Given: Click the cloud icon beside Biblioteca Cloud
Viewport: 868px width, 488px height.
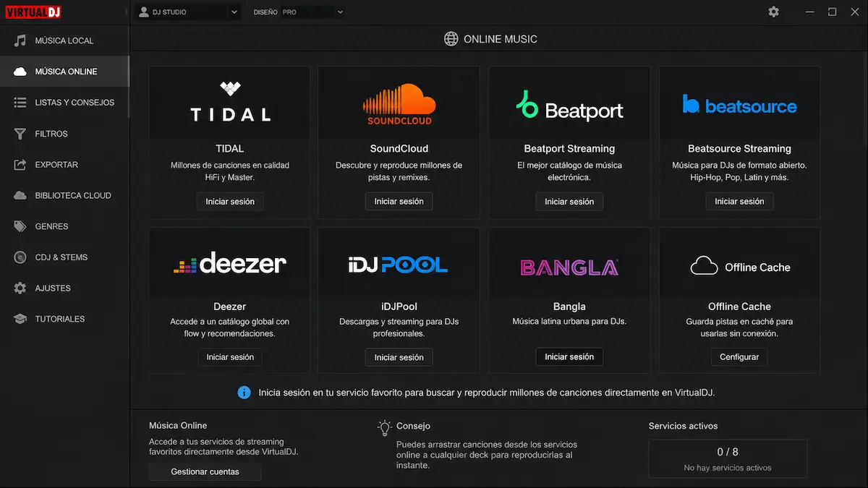Looking at the screenshot, I should (20, 195).
